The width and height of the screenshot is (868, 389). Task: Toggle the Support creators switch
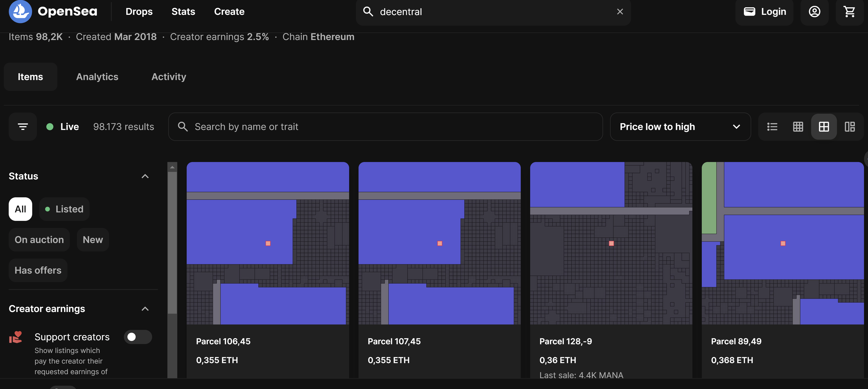pos(137,336)
